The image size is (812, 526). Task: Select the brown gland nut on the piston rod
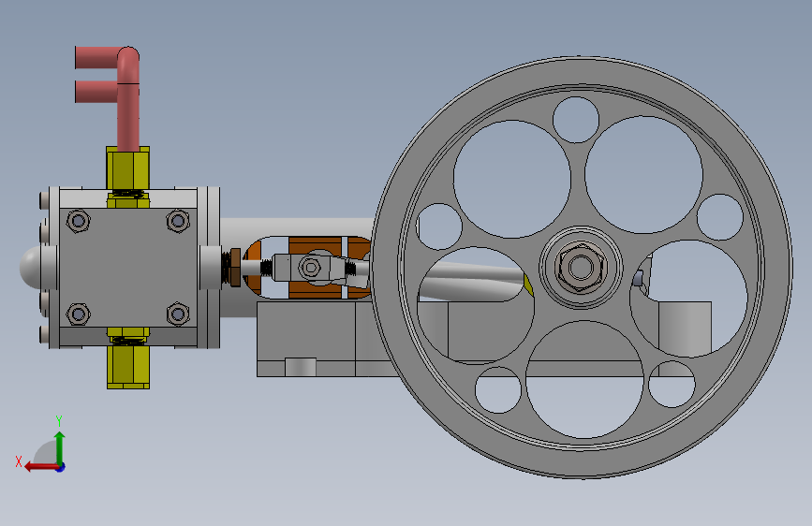[235, 267]
